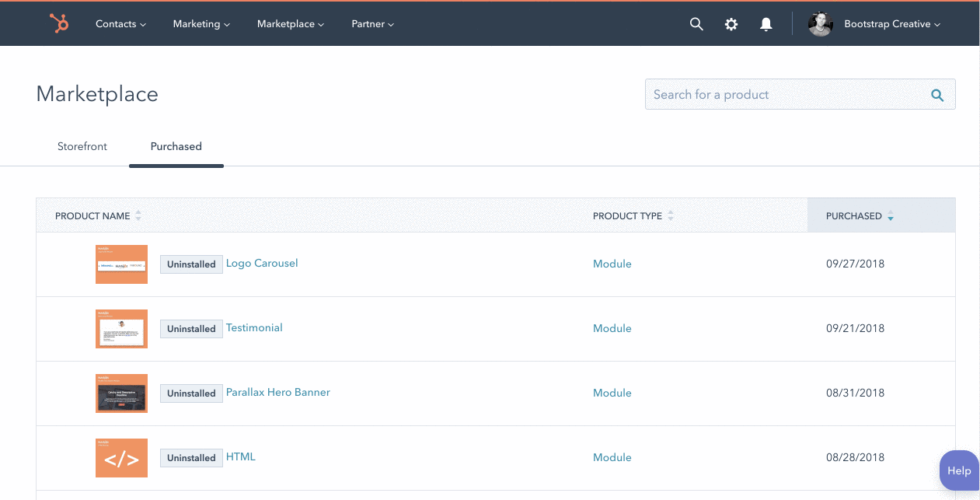
Task: Click Uninstalled badge for HTML
Action: pyautogui.click(x=191, y=458)
